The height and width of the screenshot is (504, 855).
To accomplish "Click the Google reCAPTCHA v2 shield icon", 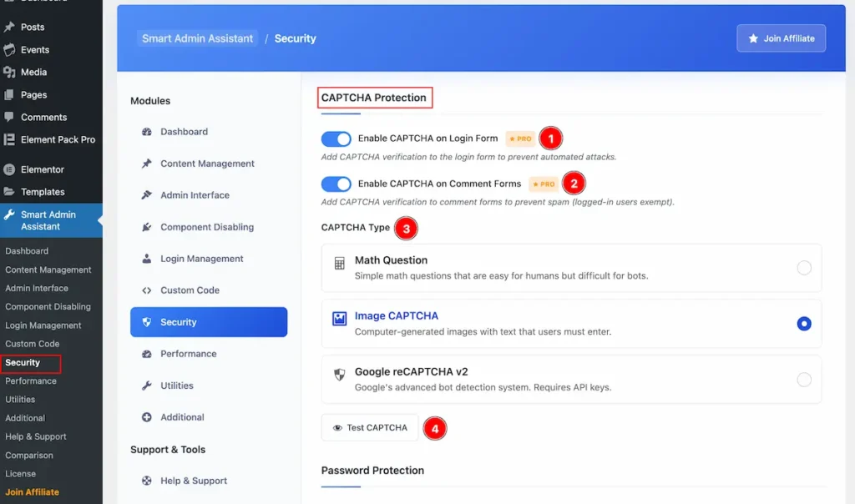I will [339, 375].
